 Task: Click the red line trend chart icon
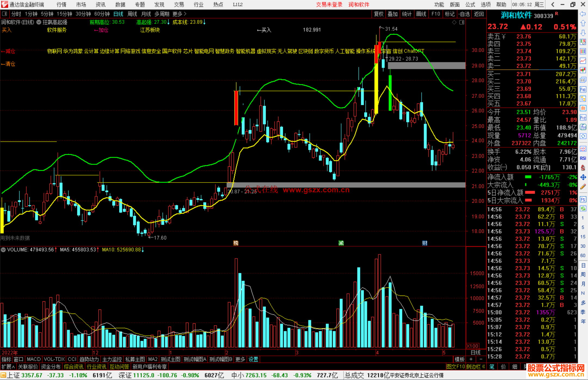(583, 60)
